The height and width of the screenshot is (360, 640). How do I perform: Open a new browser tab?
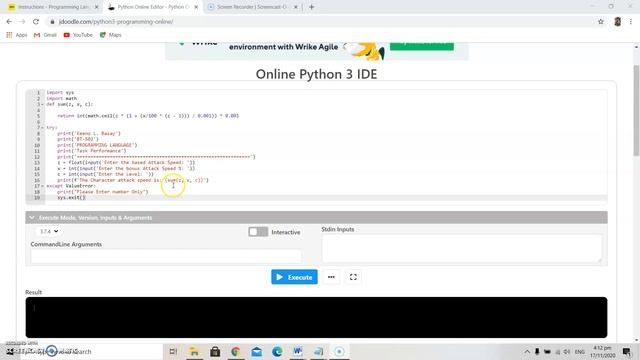point(312,7)
